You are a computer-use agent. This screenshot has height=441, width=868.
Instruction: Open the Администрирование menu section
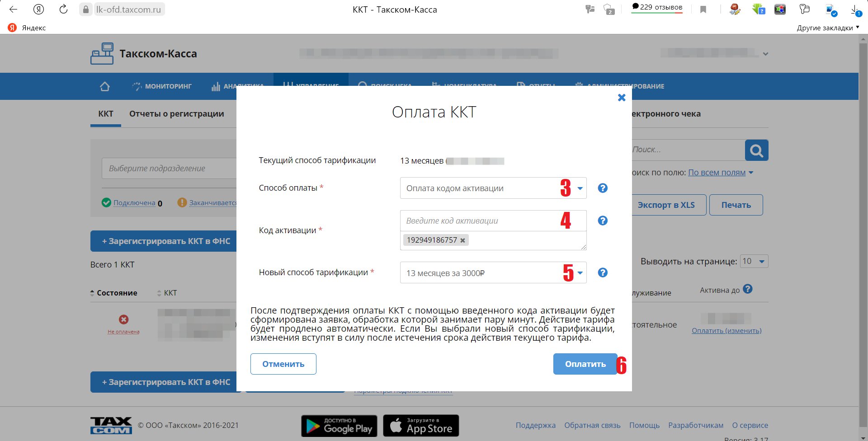(619, 86)
